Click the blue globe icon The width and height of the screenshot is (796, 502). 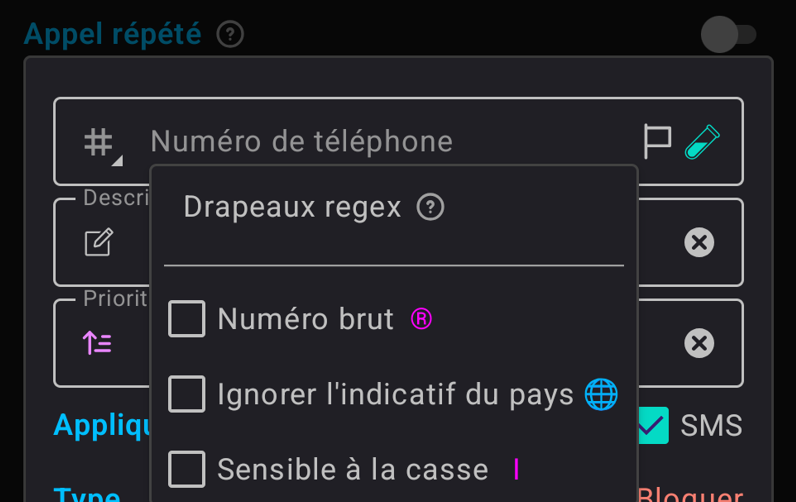[x=601, y=394]
